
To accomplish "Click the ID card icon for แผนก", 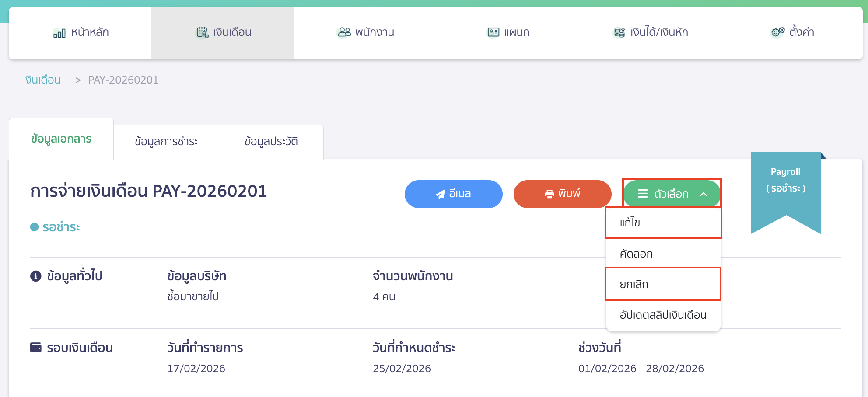I will tap(493, 31).
